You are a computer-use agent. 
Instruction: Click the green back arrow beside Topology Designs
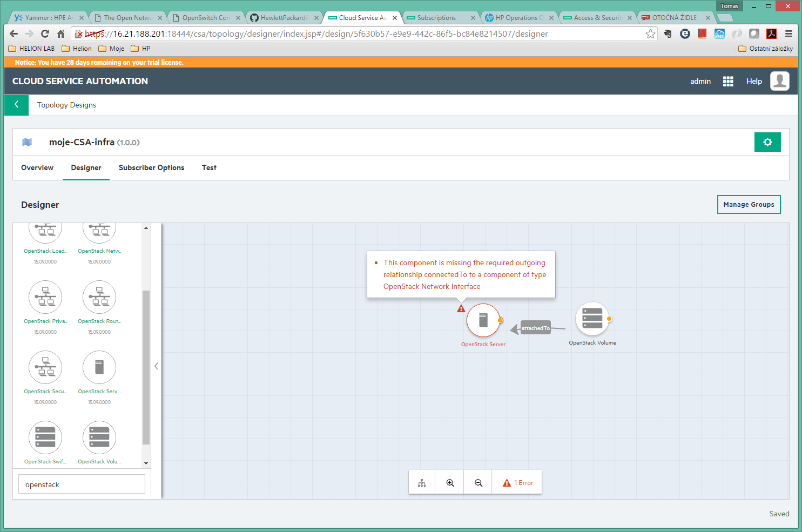click(16, 105)
